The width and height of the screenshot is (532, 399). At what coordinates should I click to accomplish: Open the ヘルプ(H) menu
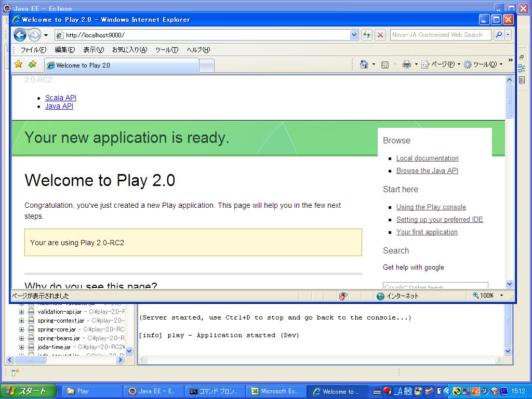point(198,50)
